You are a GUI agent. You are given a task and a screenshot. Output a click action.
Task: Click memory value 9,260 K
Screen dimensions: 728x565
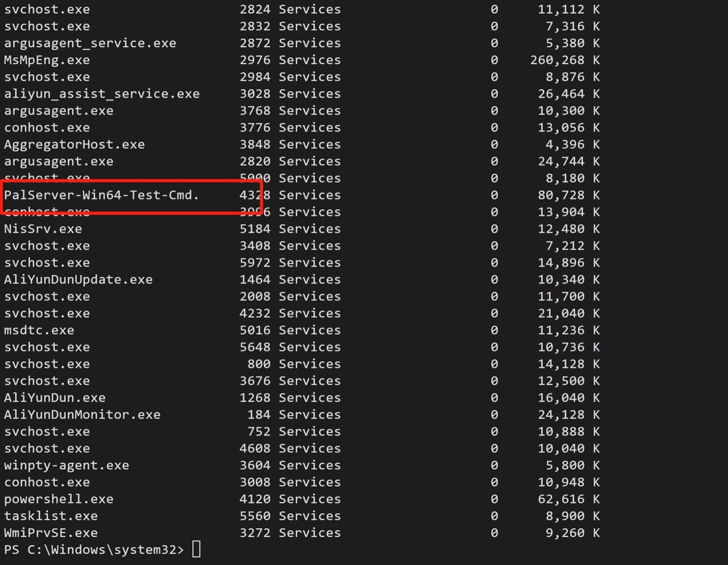(573, 533)
